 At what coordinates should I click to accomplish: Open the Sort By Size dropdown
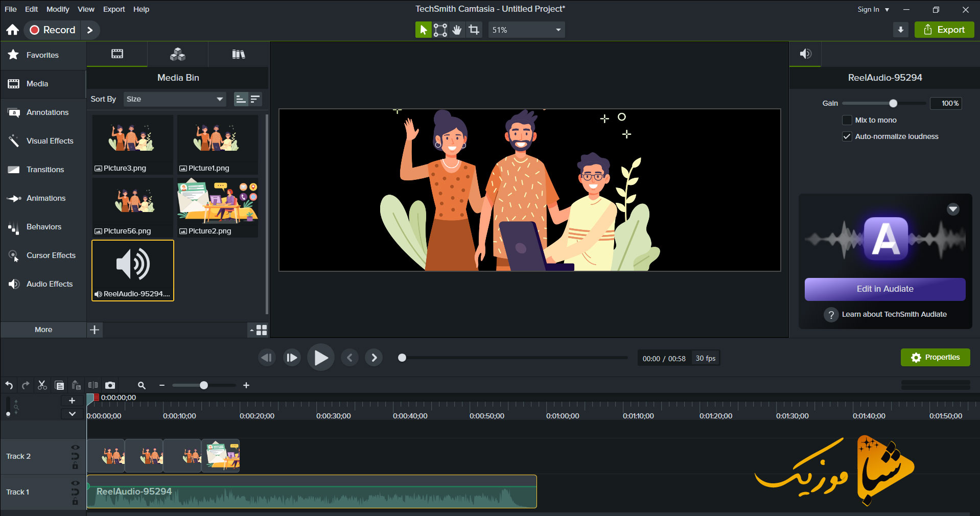[x=175, y=99]
